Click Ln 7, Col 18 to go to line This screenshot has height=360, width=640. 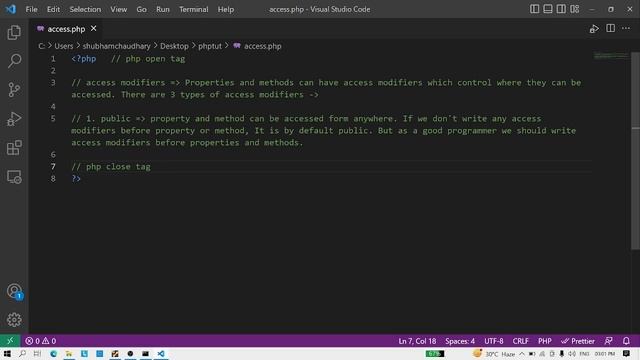click(x=417, y=341)
